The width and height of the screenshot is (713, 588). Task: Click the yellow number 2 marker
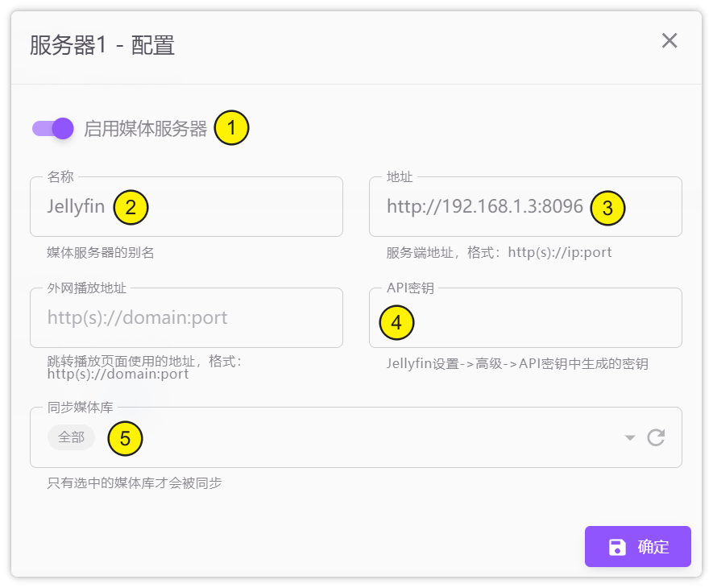(131, 207)
